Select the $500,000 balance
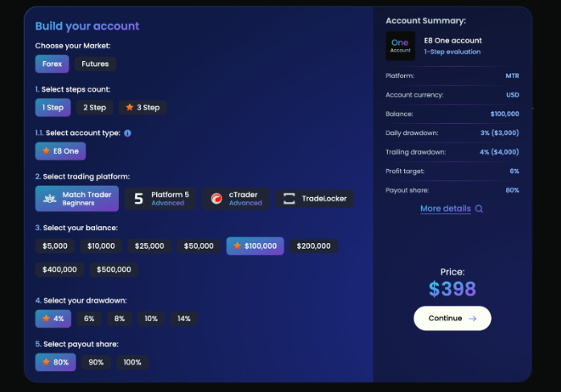 click(x=113, y=270)
